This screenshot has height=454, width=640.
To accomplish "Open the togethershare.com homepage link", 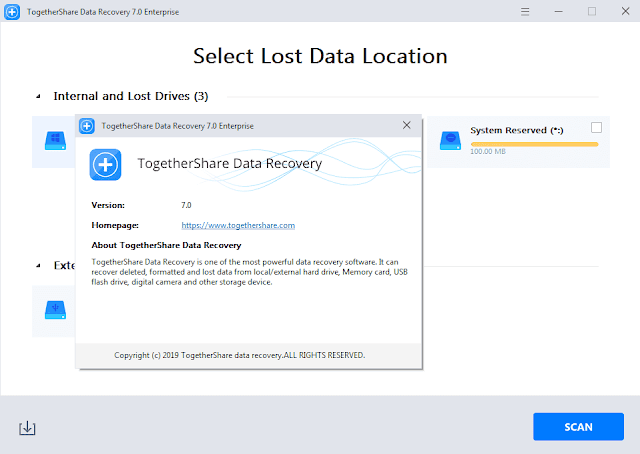I will [x=238, y=225].
